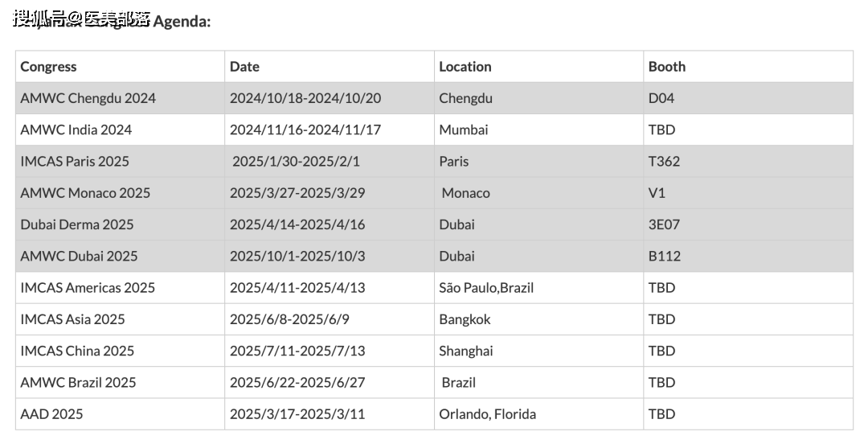The width and height of the screenshot is (868, 444).
Task: Click the Shanghai location cell
Action: point(538,351)
